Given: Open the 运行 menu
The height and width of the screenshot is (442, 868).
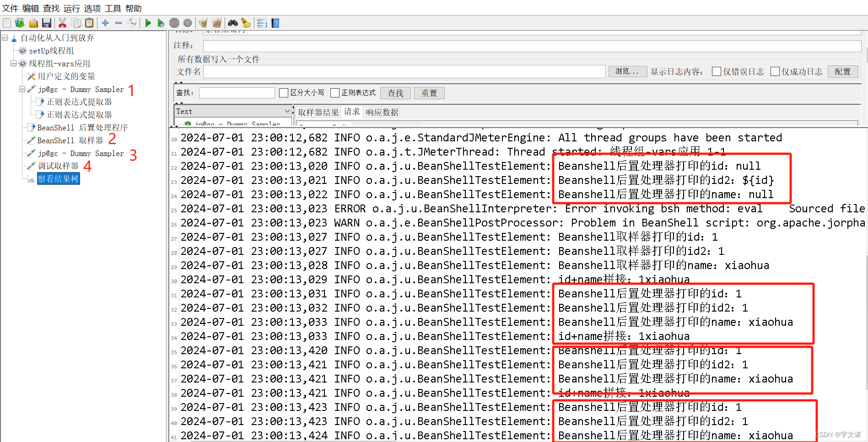Looking at the screenshot, I should point(71,8).
